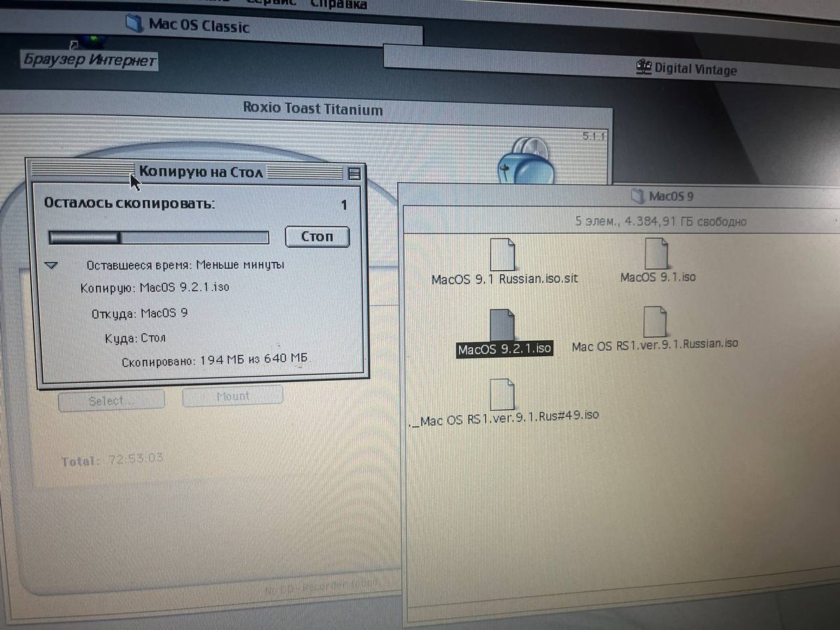
Task: Toggle the window-shade box on the copy dialog
Action: [355, 173]
